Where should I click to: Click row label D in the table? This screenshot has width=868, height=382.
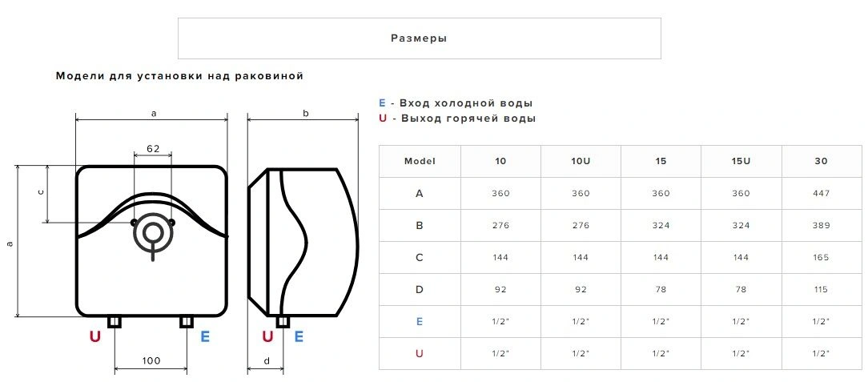420,289
